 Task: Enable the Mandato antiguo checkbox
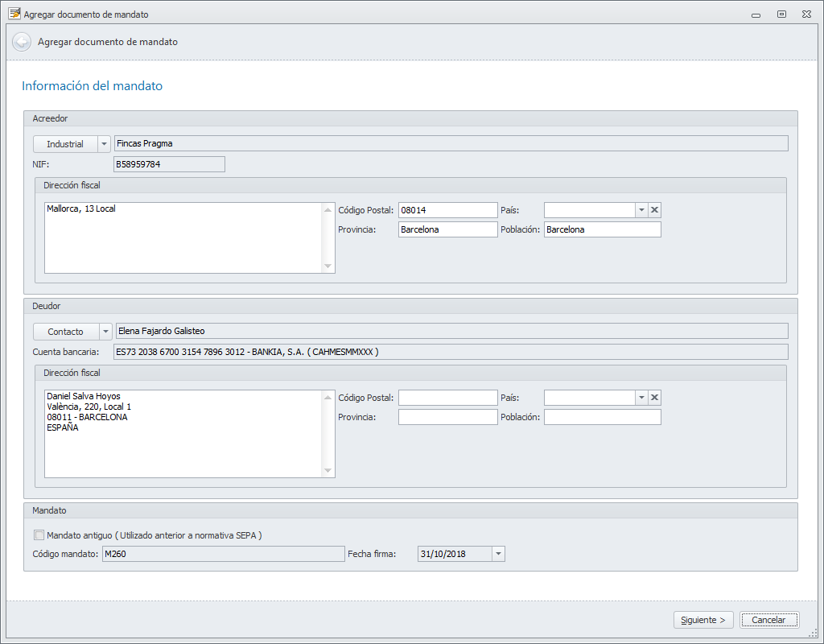39,535
